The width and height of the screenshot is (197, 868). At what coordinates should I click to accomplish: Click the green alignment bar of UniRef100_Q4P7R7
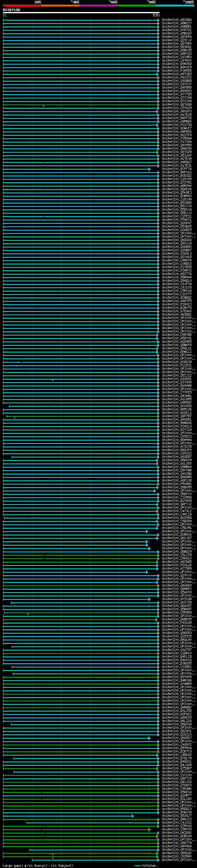(82, 417)
